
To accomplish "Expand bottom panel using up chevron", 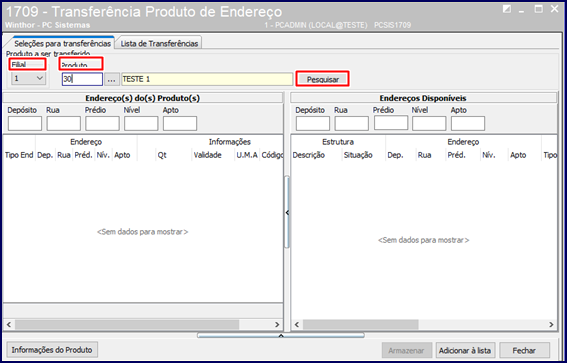I will point(281,336).
